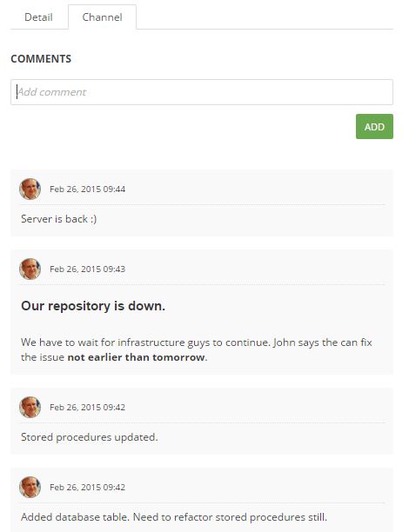Click avatar on the 09:43 comment
Viewport: 409px width, 532px height.
[30, 269]
